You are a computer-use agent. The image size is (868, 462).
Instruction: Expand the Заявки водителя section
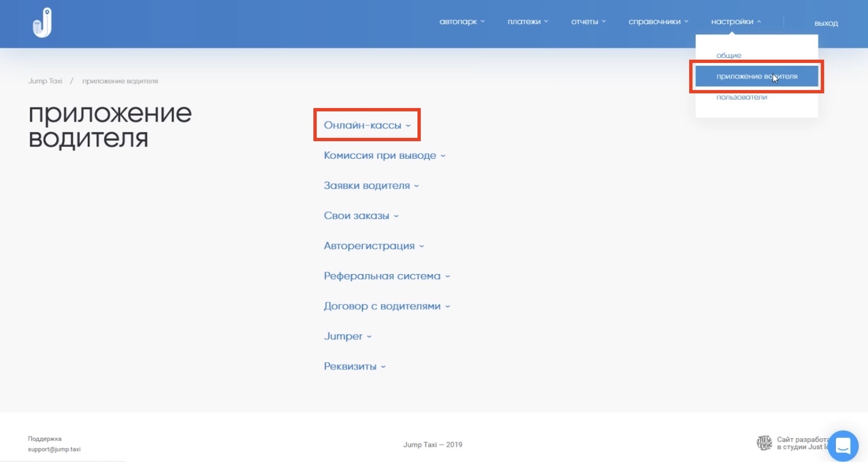click(x=371, y=186)
